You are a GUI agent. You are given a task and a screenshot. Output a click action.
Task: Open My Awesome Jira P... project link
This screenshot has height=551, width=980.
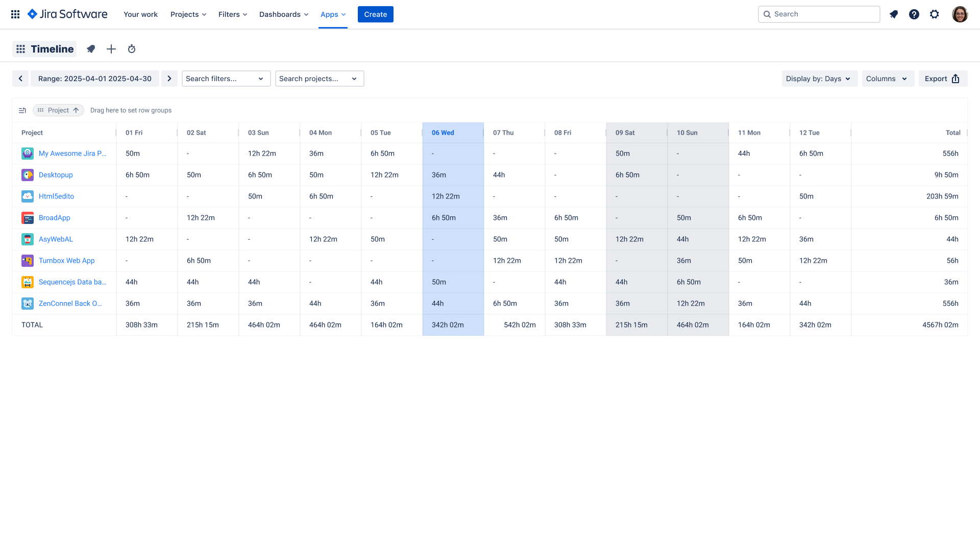pos(72,154)
